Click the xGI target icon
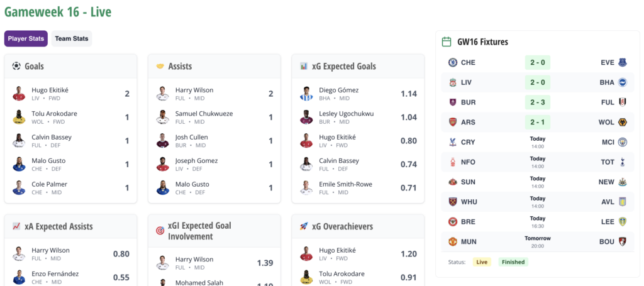 click(160, 231)
